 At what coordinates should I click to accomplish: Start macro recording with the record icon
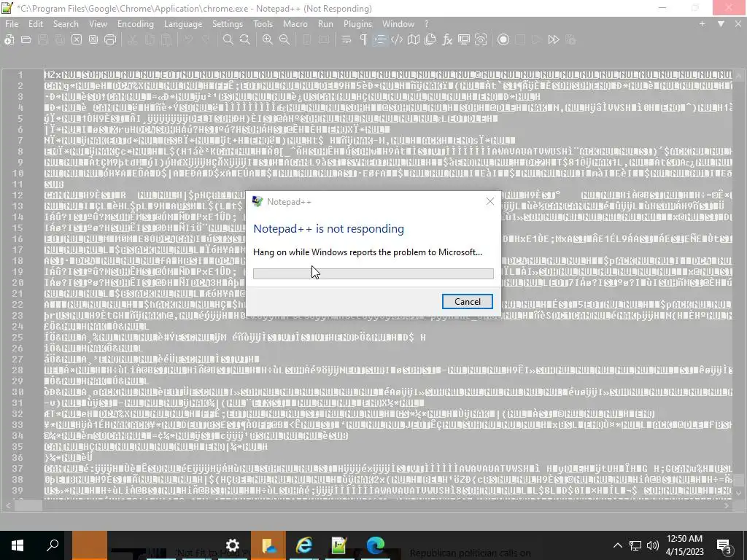click(x=503, y=40)
